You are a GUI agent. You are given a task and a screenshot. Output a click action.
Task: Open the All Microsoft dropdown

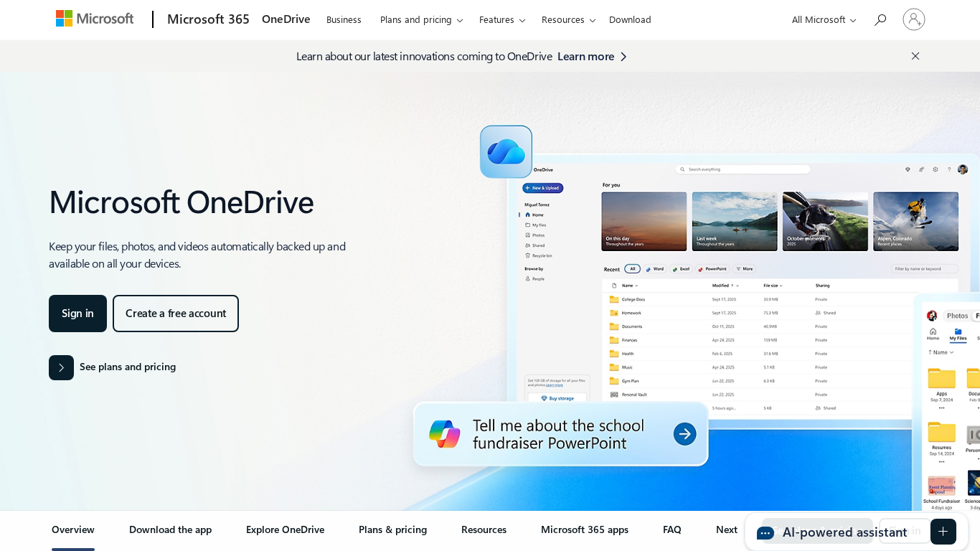coord(824,19)
